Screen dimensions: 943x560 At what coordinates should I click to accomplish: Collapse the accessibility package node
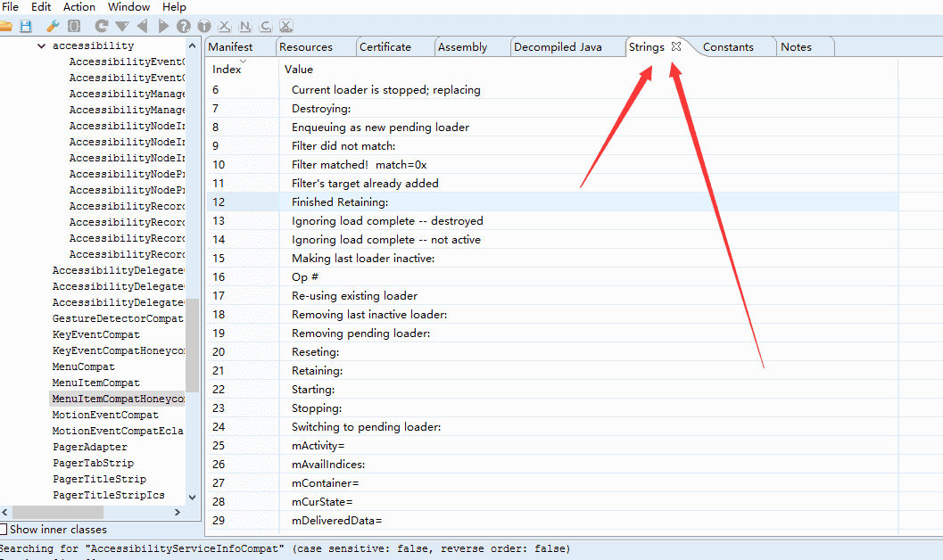point(41,45)
